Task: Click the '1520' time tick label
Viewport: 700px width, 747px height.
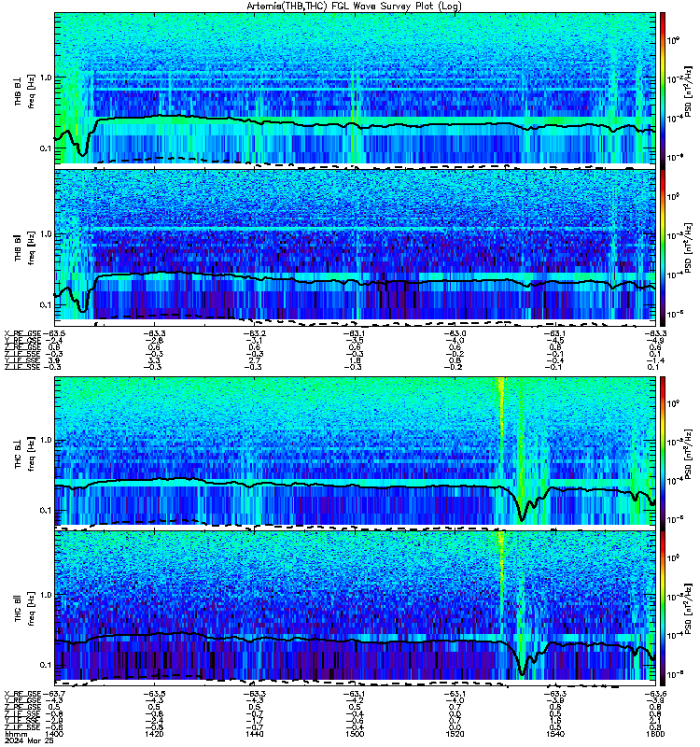Action: 455,734
